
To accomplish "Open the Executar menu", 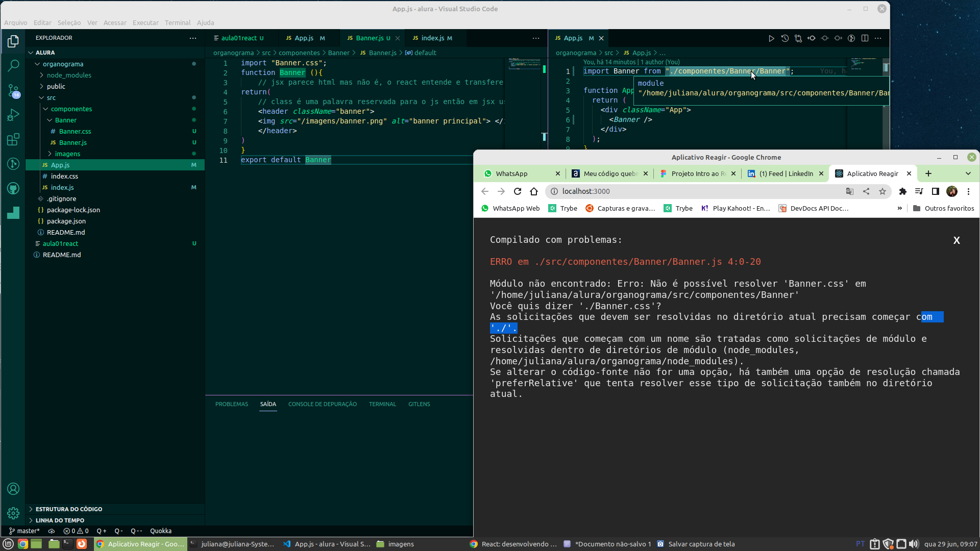I will tap(145, 22).
